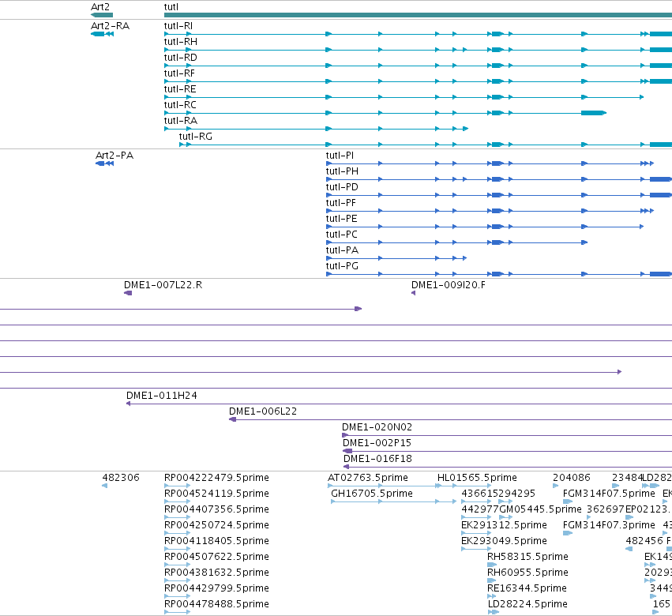
Task: Click the 482456 feature label
Action: point(644,542)
